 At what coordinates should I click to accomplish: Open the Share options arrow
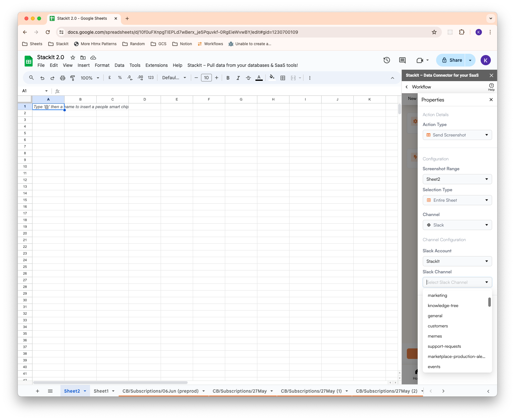pos(470,60)
